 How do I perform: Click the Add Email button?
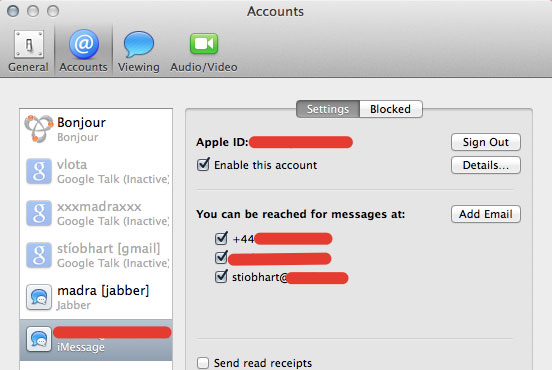485,214
